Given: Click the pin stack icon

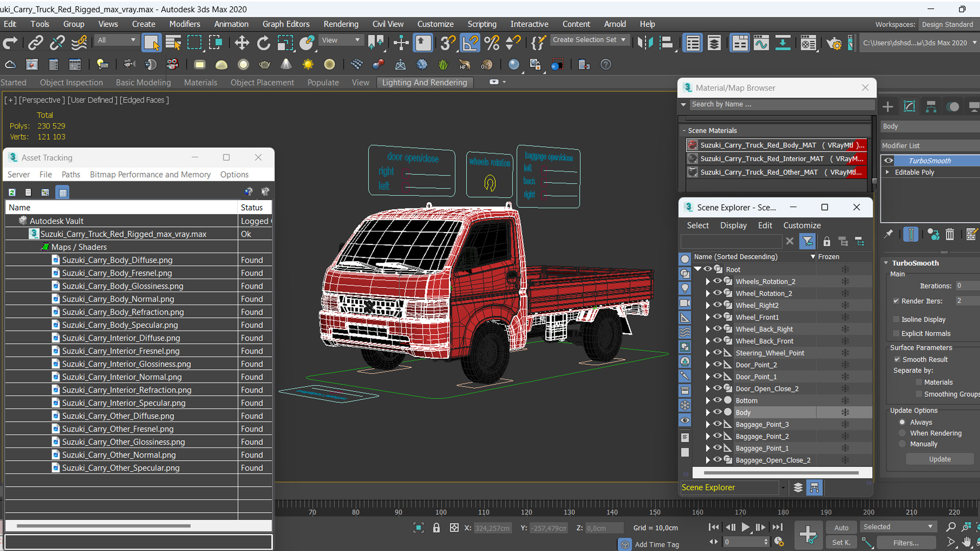Looking at the screenshot, I should pyautogui.click(x=889, y=234).
